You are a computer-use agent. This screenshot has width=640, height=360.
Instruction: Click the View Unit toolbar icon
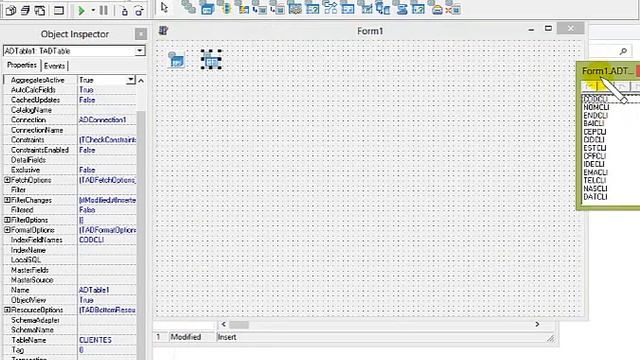tap(11, 10)
